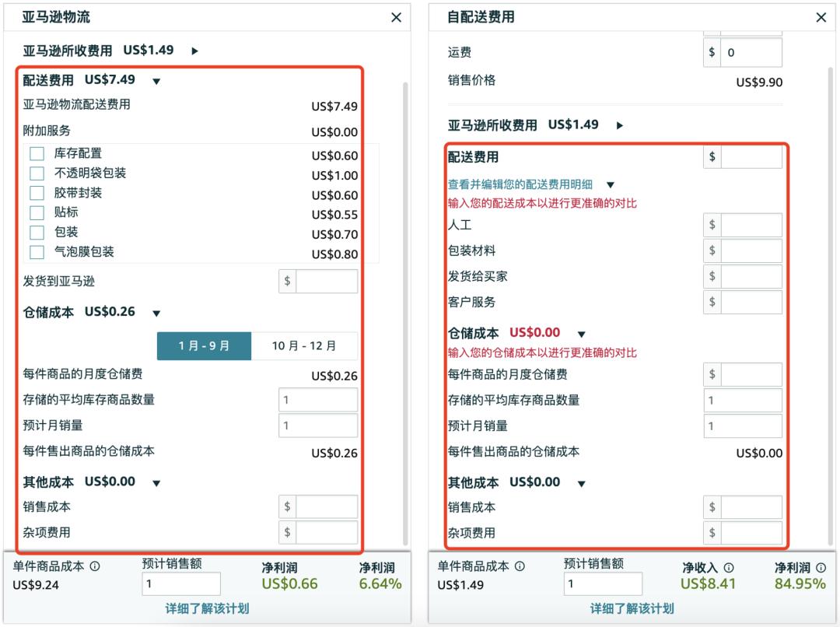Click the 销售价格 US$9.90 value

pos(759,82)
